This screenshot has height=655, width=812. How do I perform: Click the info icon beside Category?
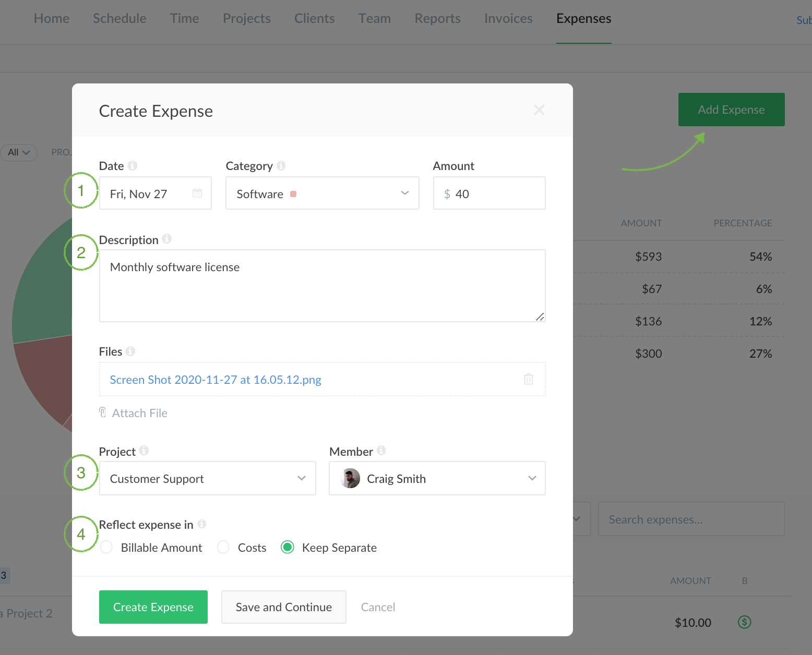[x=281, y=165]
